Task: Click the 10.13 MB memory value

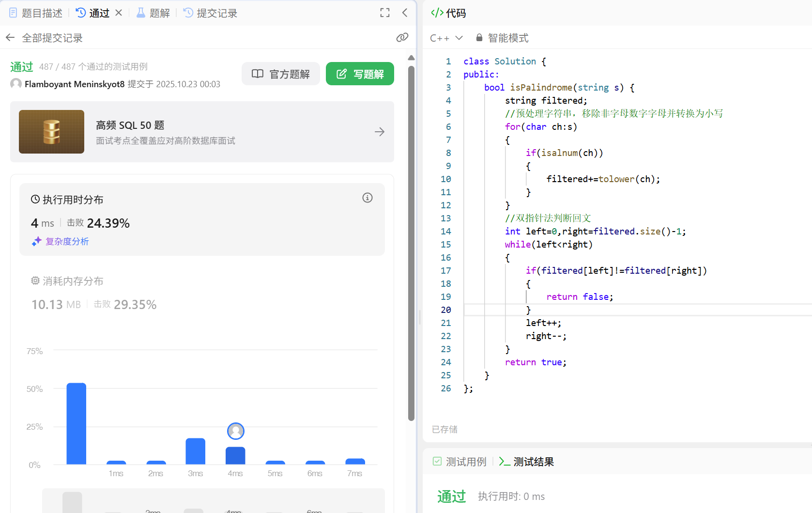Action: tap(56, 305)
